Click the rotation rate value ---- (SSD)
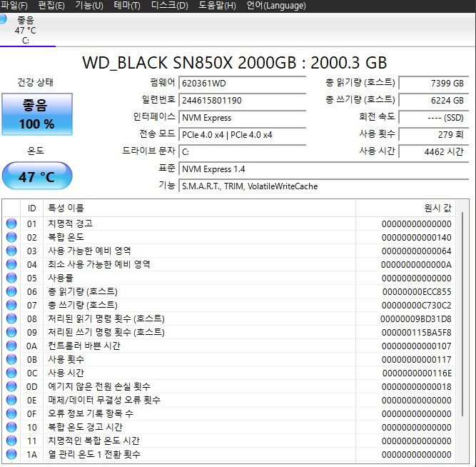Viewport: 476px width, 467px height. (434, 118)
